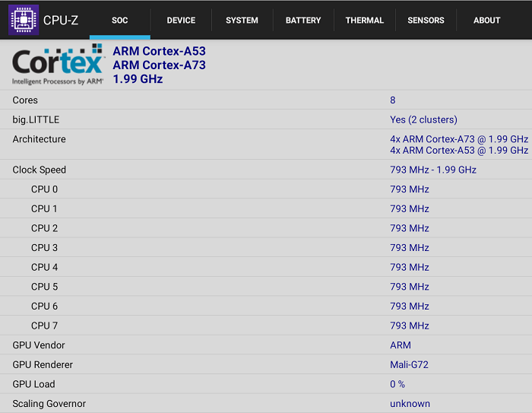Click the Cortex ARM processor logo
The width and height of the screenshot is (532, 413).
pos(58,65)
